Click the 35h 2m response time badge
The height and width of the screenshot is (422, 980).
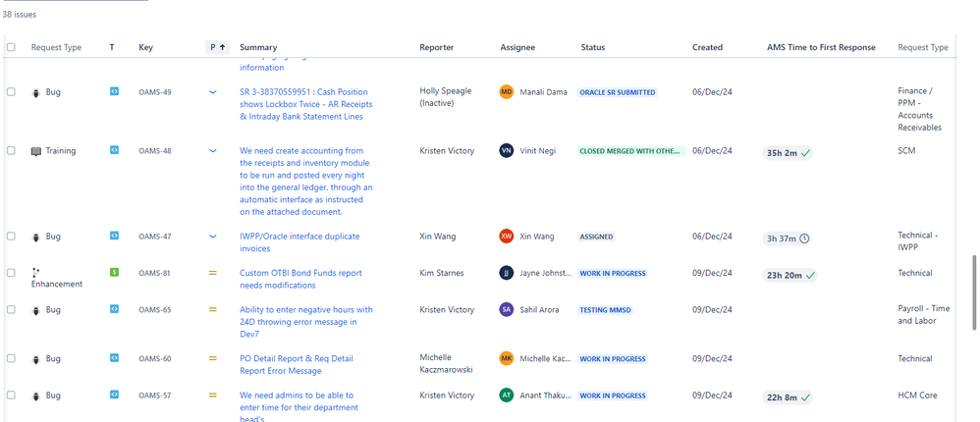pos(788,153)
